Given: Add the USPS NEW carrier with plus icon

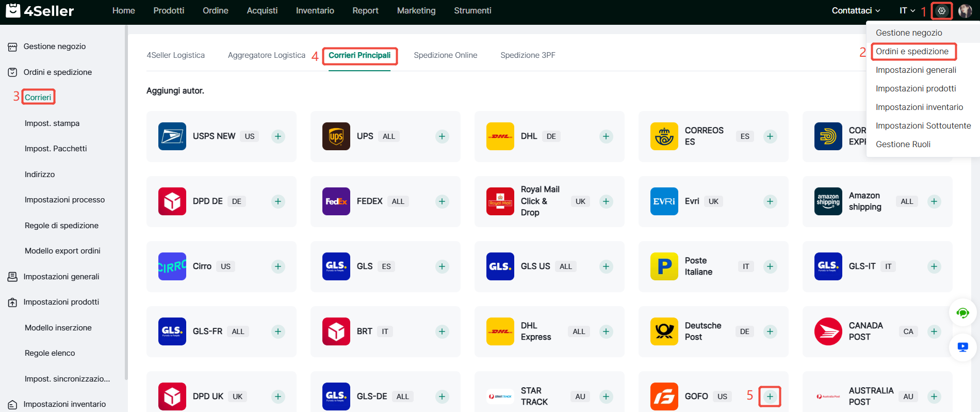Looking at the screenshot, I should (278, 136).
